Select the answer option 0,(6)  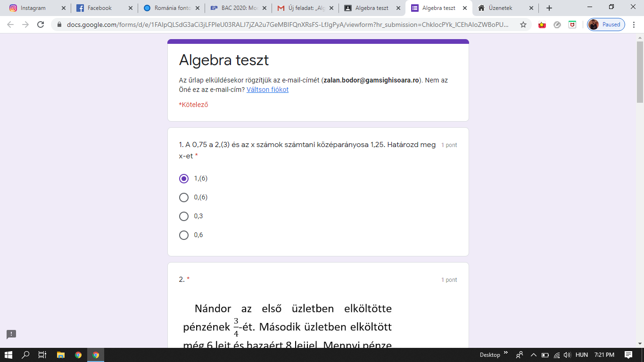tap(184, 197)
